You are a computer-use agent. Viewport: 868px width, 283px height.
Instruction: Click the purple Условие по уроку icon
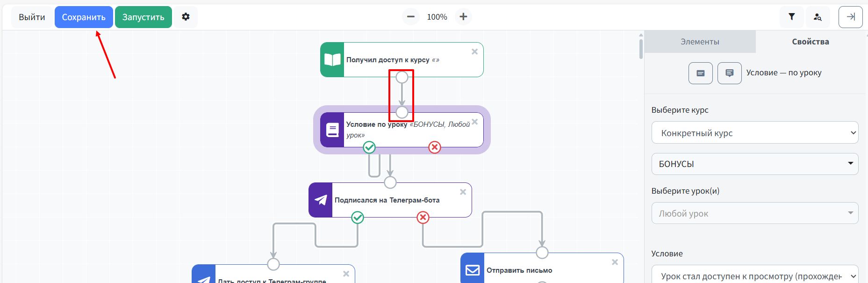(332, 130)
